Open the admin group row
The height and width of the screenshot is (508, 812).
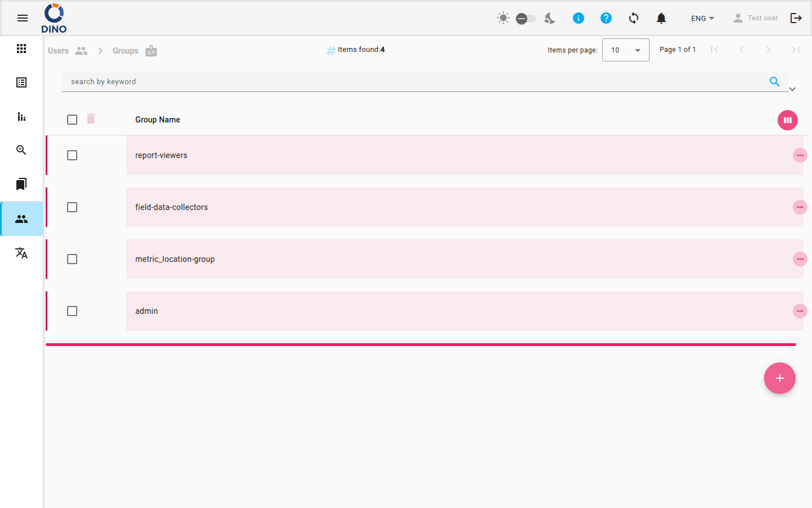465,311
